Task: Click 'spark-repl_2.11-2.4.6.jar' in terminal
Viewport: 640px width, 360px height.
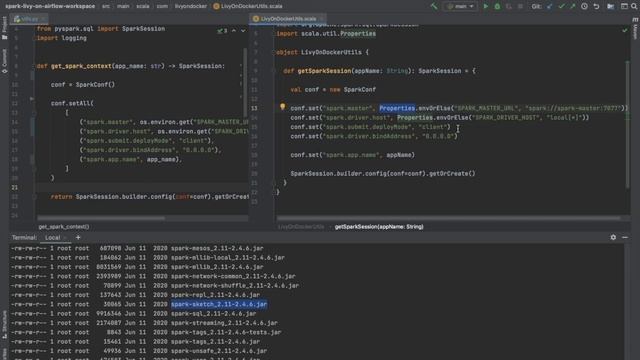Action: [215, 295]
